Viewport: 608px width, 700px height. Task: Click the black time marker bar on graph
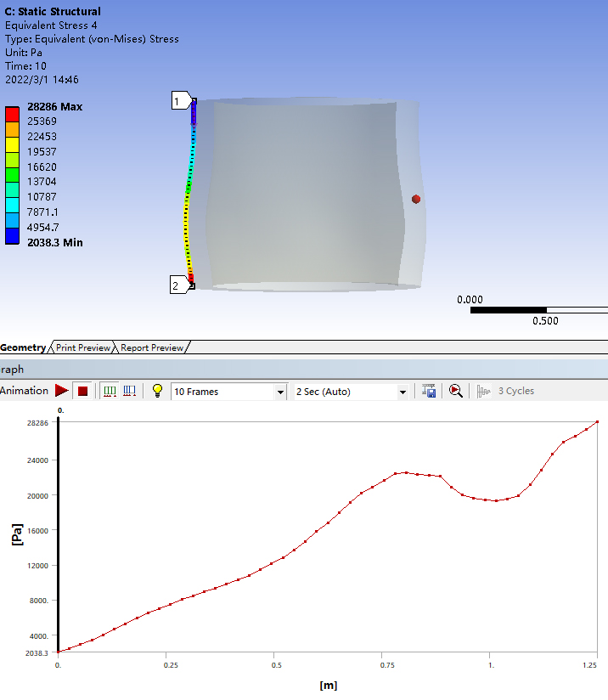(x=58, y=535)
